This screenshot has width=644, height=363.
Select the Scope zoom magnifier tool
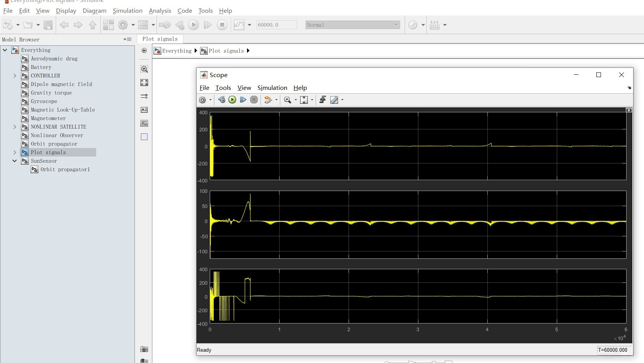coord(287,100)
